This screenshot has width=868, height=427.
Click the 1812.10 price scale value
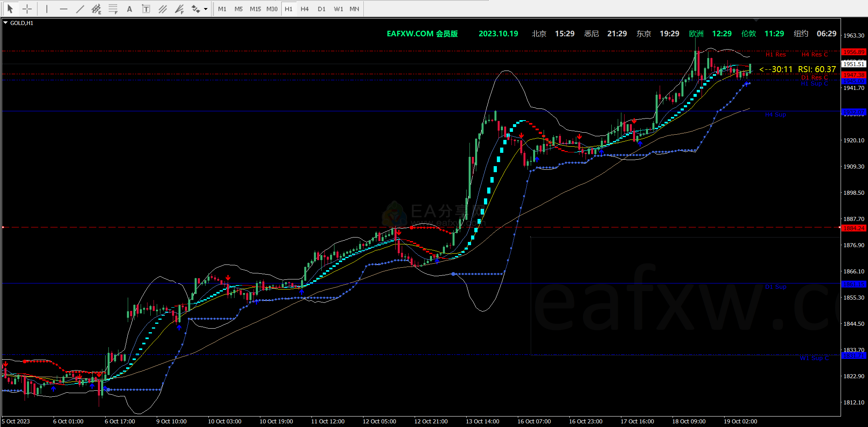(x=854, y=402)
